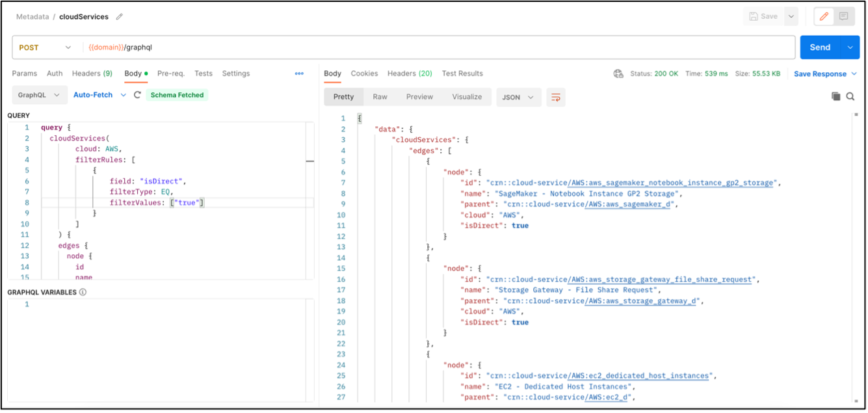868x413 pixels.
Task: Open the POST method dropdown
Action: coord(45,47)
